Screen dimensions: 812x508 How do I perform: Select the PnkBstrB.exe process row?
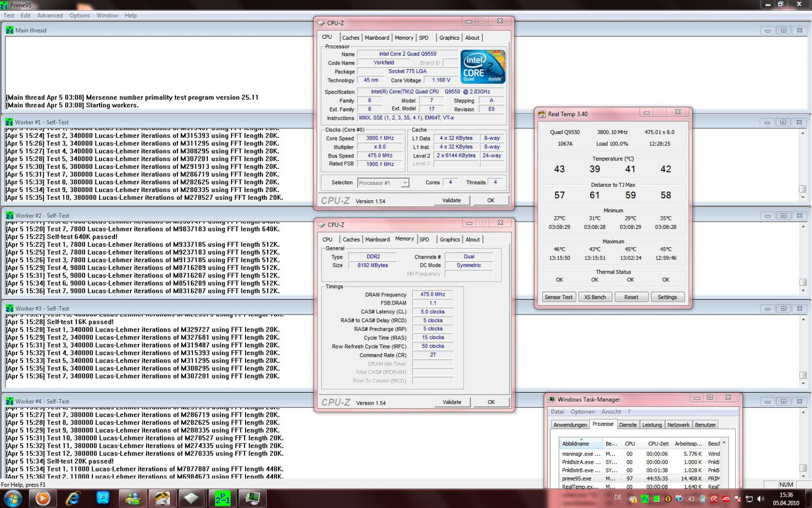coord(640,470)
